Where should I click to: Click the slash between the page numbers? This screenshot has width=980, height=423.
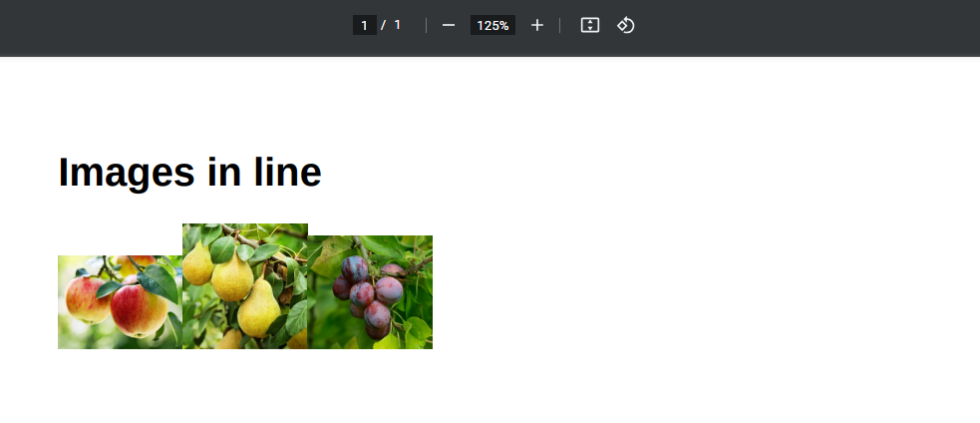point(383,25)
